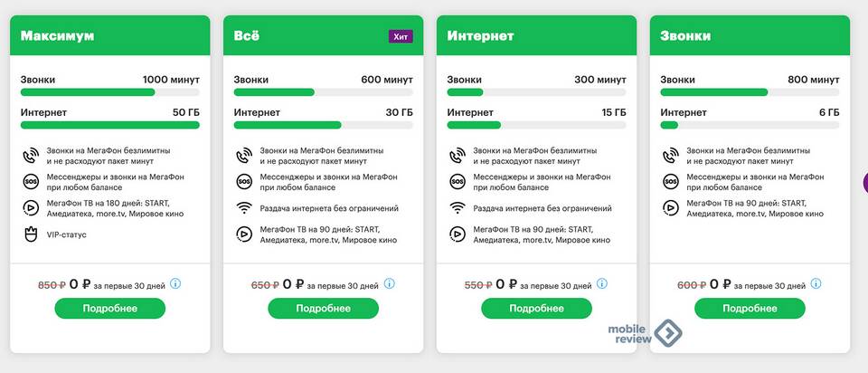Click phone calls icon in Максимум card

31,156
